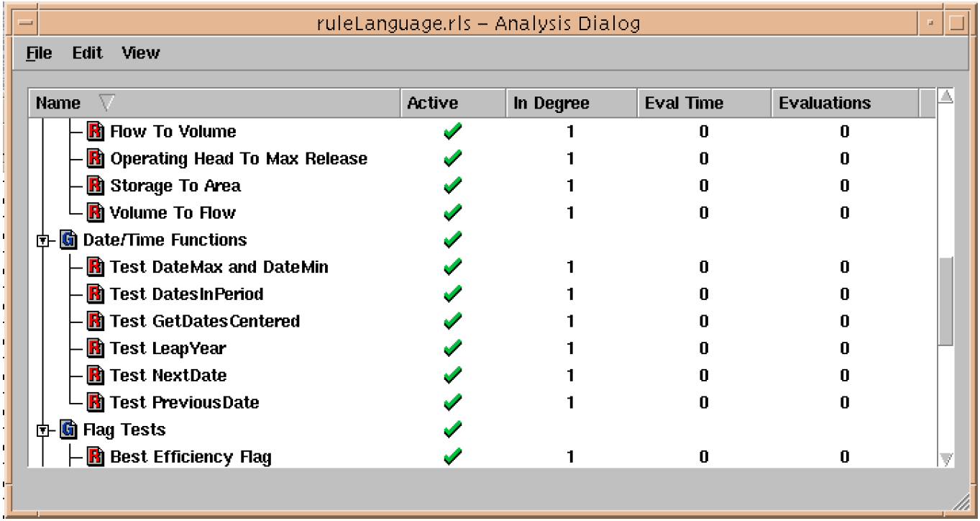Click the rule icon for Storage To Area
The width and height of the screenshot is (980, 521).
coord(96,186)
